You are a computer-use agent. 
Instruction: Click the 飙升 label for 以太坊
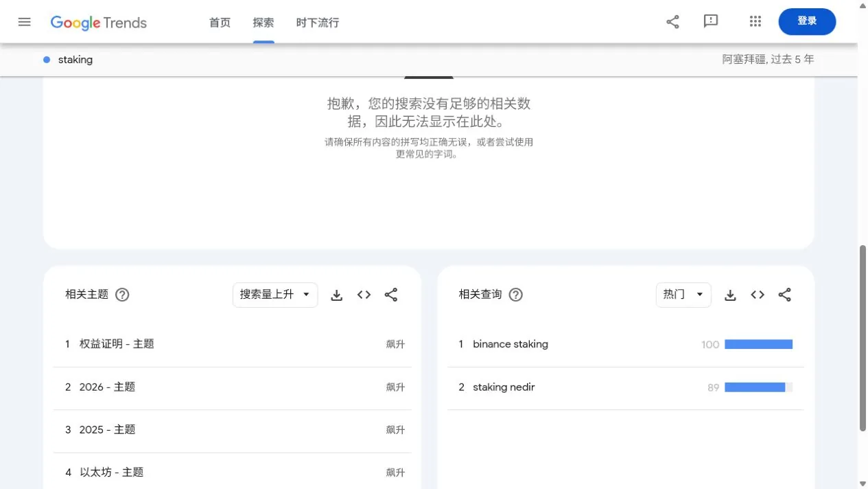tap(395, 473)
